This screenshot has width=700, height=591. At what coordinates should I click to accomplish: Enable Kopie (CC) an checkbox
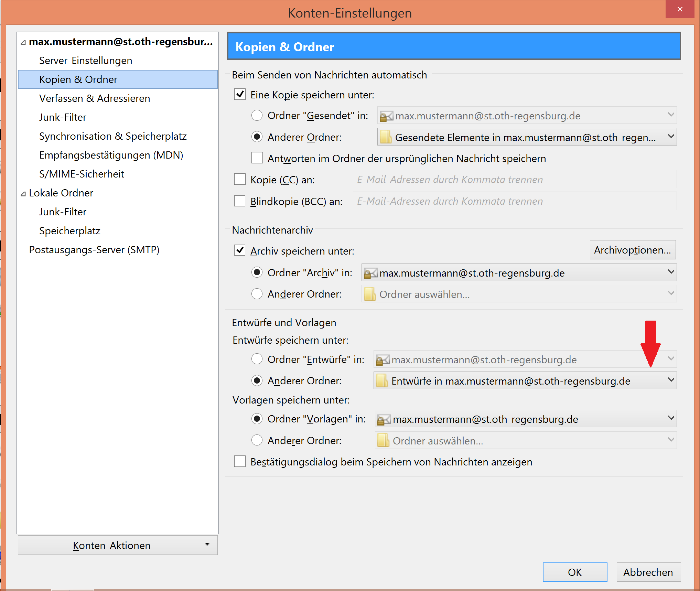click(240, 179)
